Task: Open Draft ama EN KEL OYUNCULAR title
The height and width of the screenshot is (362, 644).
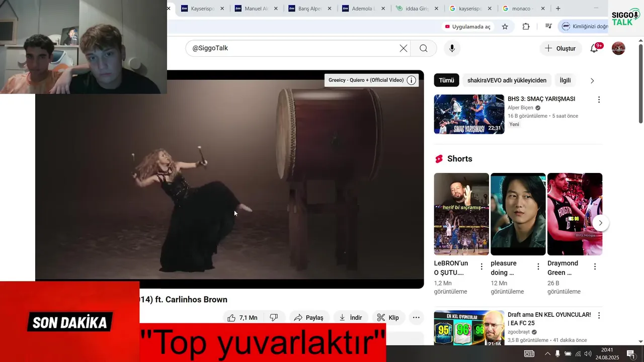Action: (x=549, y=319)
